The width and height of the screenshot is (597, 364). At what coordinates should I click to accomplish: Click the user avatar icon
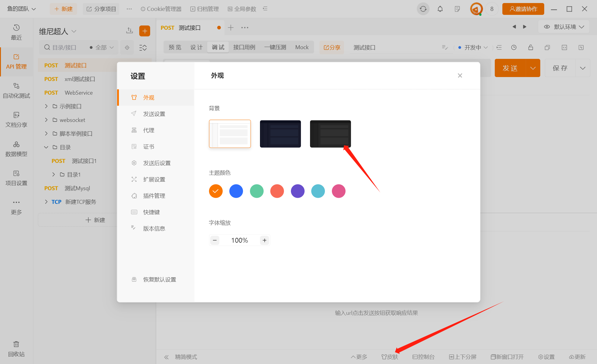pos(476,9)
